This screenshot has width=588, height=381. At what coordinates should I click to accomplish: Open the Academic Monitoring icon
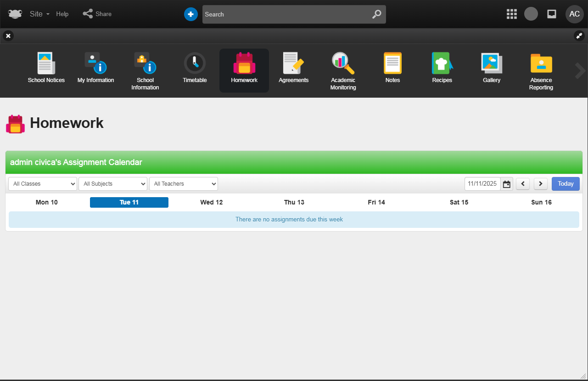point(343,63)
